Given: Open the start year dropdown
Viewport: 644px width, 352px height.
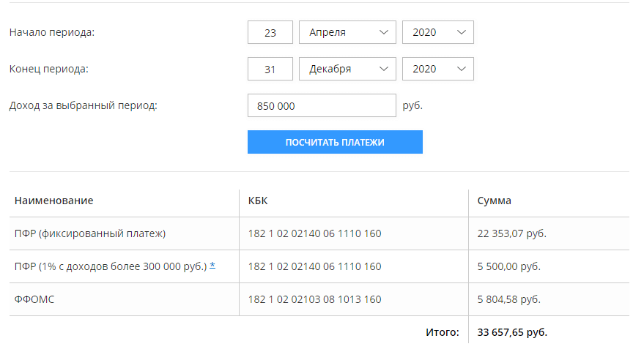Looking at the screenshot, I should [438, 32].
